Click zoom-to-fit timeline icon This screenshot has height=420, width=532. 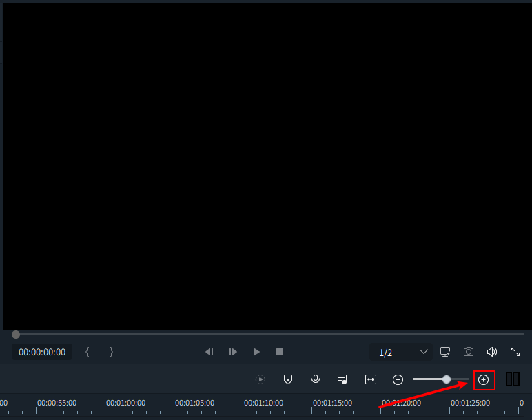(371, 379)
